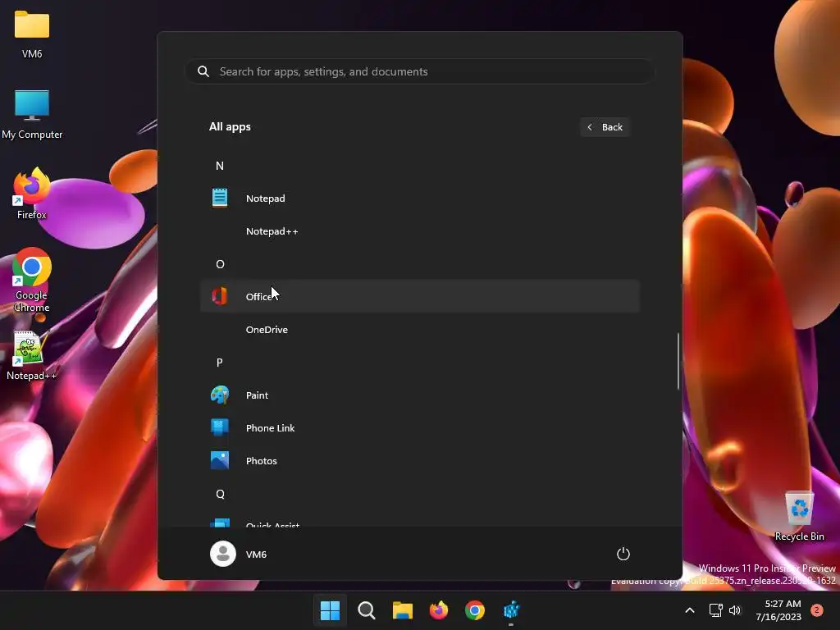This screenshot has height=630, width=840.
Task: Select the Google Chrome desktop shortcut
Action: click(x=32, y=280)
